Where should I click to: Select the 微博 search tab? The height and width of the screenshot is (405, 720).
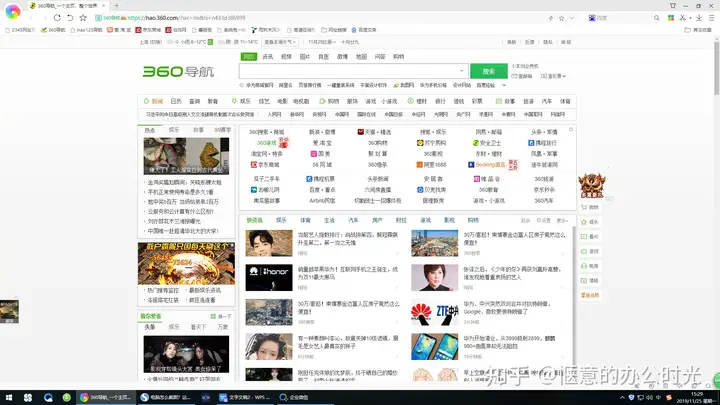[343, 56]
